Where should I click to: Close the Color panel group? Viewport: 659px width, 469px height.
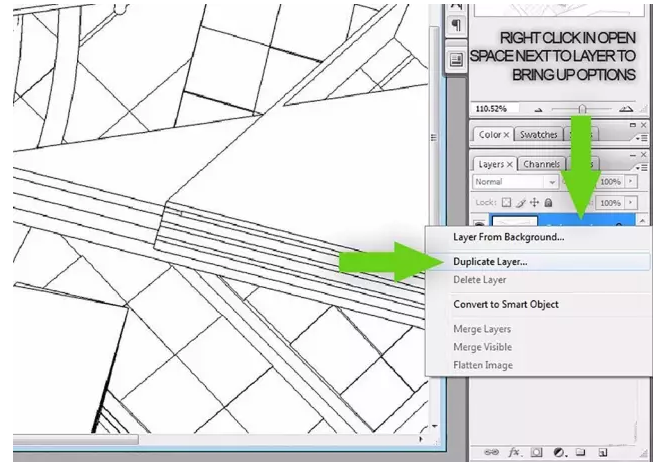(x=643, y=125)
